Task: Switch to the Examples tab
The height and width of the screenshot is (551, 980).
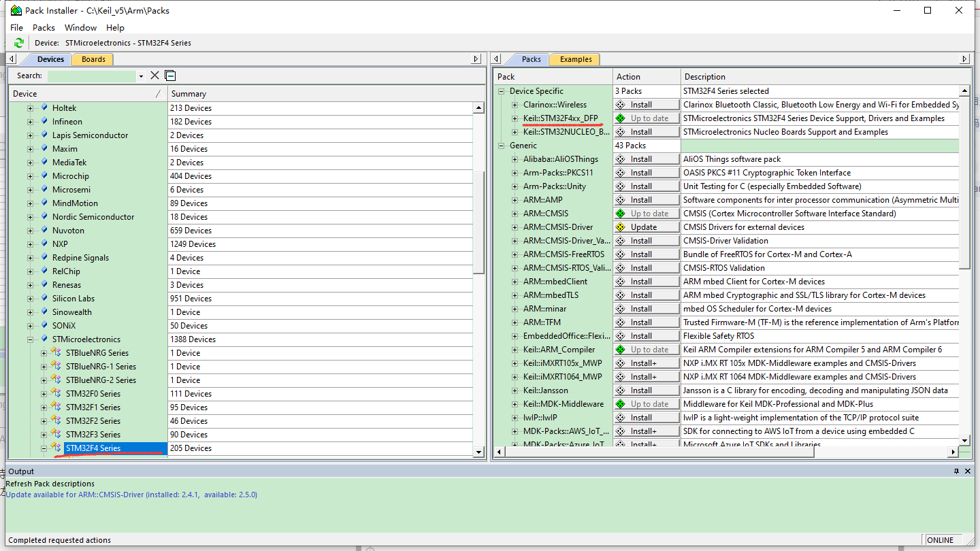Action: point(576,59)
